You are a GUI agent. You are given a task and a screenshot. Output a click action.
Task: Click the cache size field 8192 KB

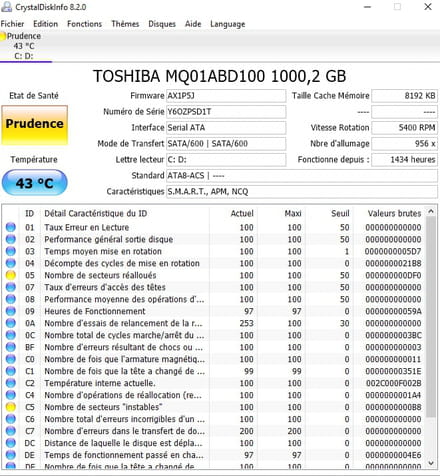404,96
